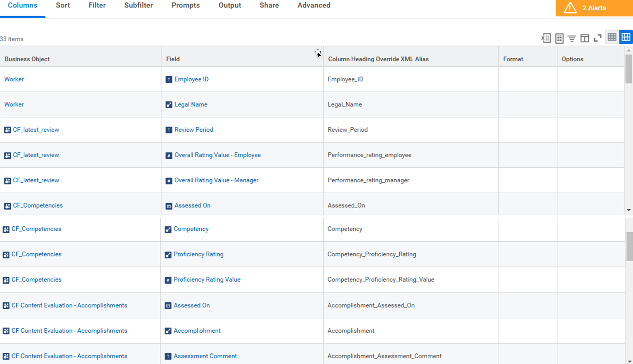Click numeric icon beside Proficiency Rating Value

click(168, 280)
